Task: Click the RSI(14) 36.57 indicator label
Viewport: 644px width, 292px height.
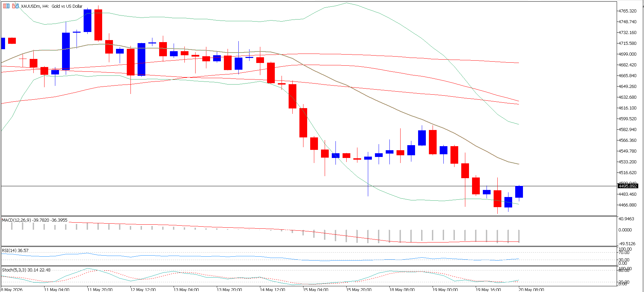Action: [x=15, y=250]
